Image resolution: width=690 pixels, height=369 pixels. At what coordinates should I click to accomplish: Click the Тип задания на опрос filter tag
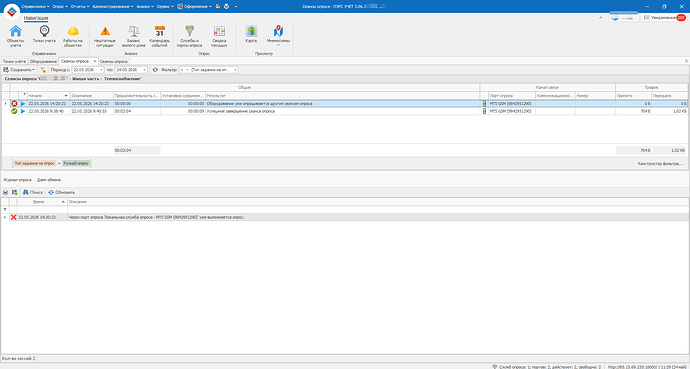[35, 163]
